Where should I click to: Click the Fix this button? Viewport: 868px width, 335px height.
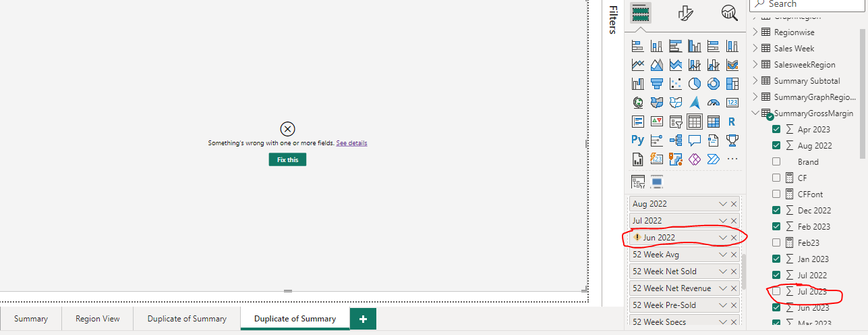[287, 159]
